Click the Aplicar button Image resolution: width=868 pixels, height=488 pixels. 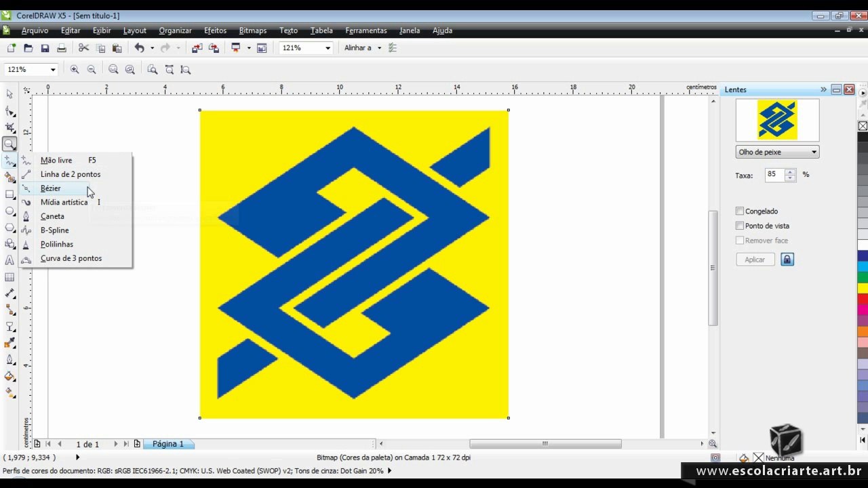[x=755, y=260]
